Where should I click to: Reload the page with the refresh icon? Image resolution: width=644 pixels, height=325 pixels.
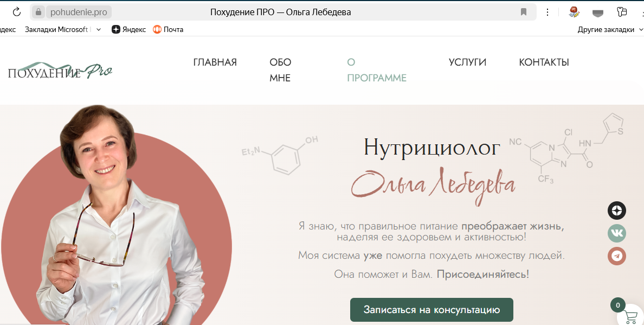(16, 11)
